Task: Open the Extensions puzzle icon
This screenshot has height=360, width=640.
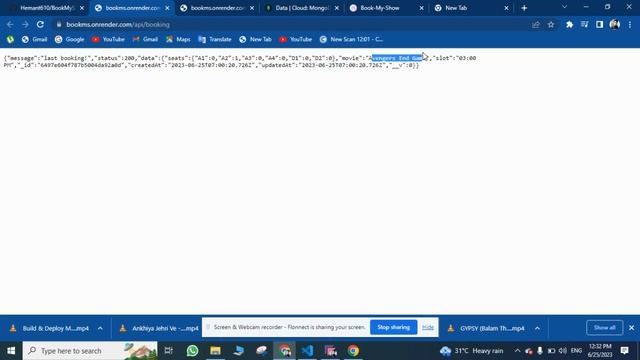Action: 569,24
